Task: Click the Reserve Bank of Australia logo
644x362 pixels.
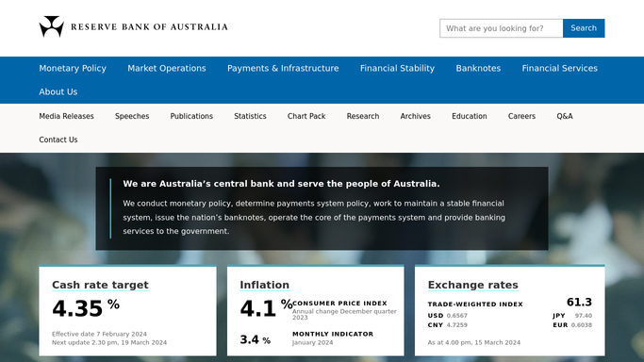Action: point(134,26)
